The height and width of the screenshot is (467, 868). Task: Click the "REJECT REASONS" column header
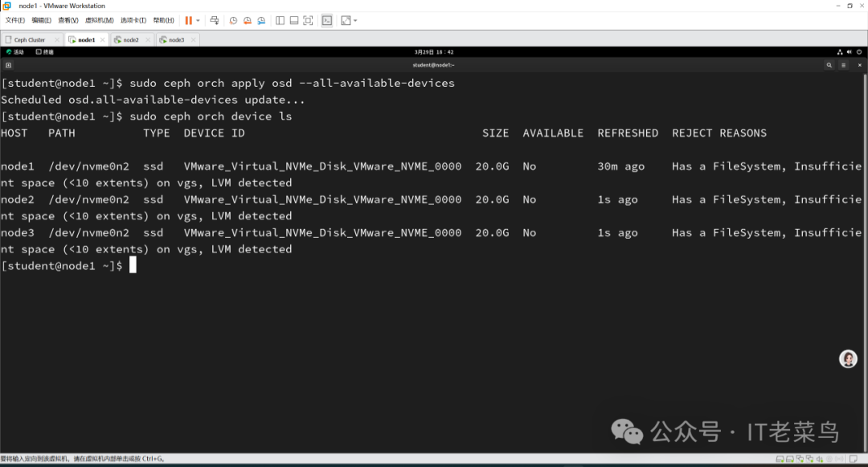[x=719, y=133]
